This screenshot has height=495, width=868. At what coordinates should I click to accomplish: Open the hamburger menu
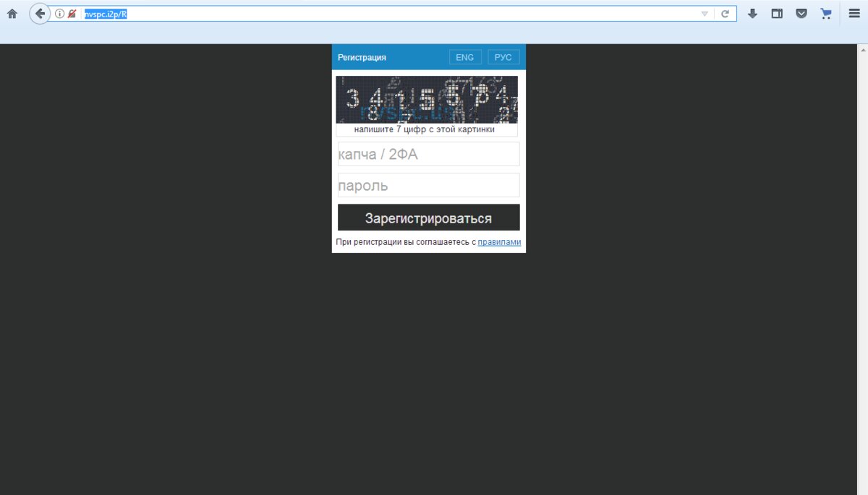(854, 14)
